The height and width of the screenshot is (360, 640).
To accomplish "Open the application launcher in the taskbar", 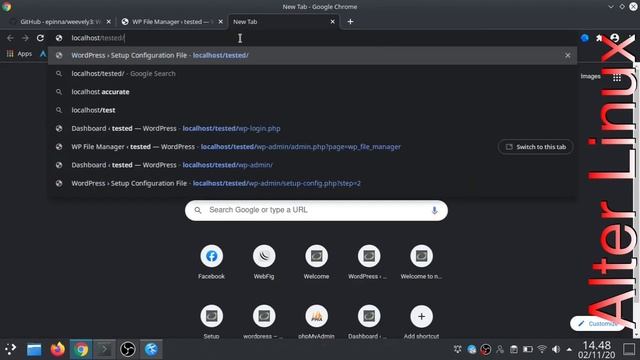I will pos(11,349).
